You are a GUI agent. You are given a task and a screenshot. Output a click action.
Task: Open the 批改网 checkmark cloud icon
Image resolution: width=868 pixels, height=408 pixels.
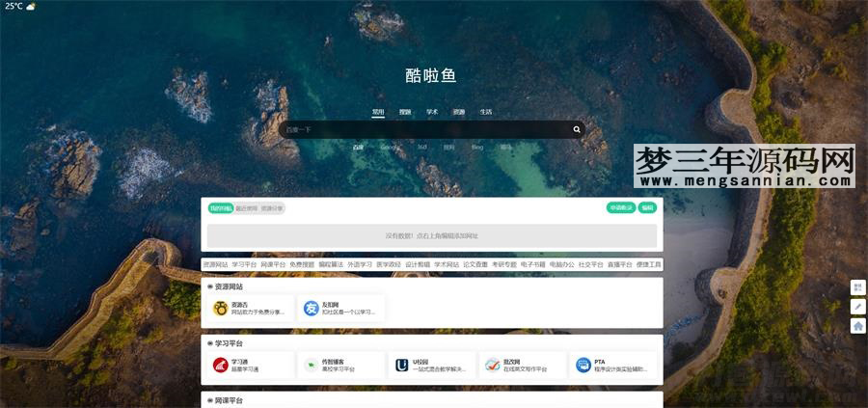point(493,366)
